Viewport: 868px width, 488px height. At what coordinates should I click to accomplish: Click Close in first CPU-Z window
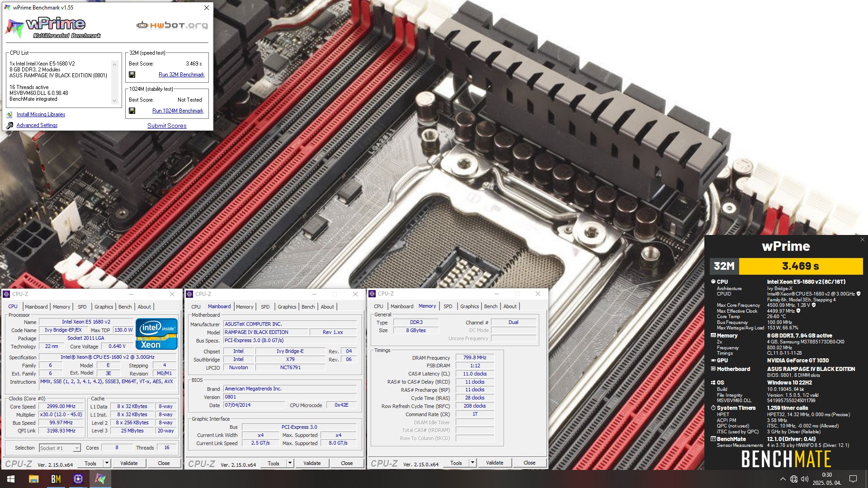tap(164, 463)
